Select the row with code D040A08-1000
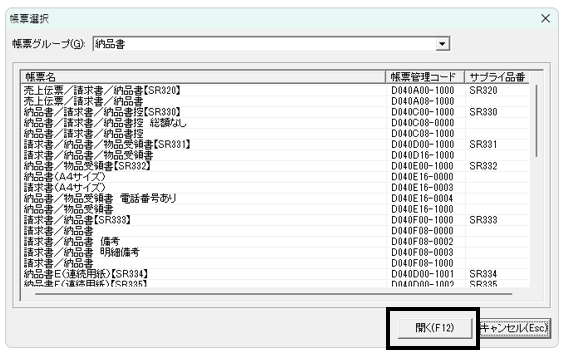 [x=275, y=101]
